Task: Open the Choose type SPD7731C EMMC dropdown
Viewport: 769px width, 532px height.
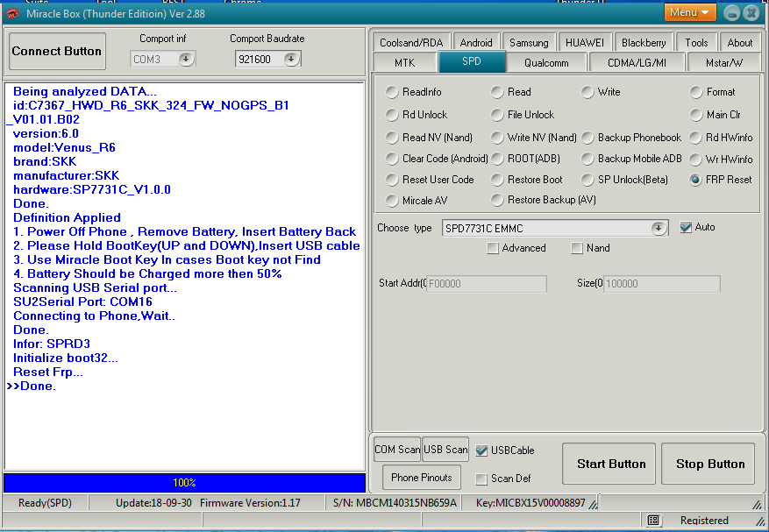Action: pos(659,228)
